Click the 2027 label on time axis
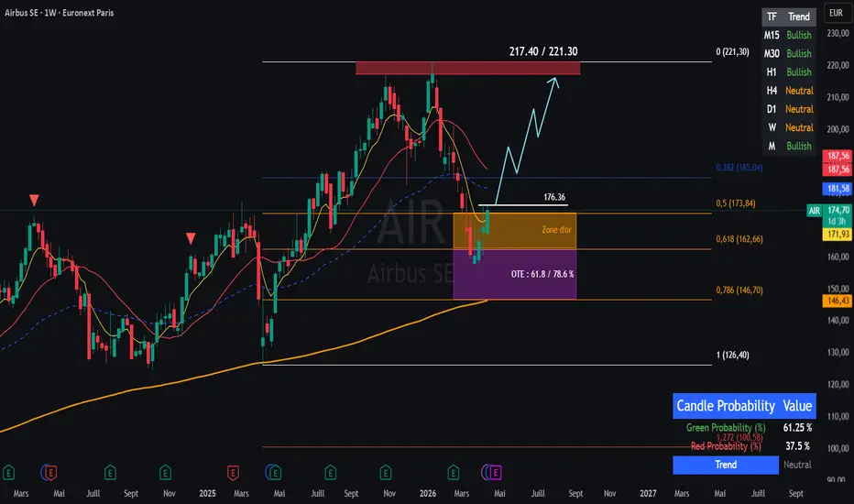 (x=648, y=493)
